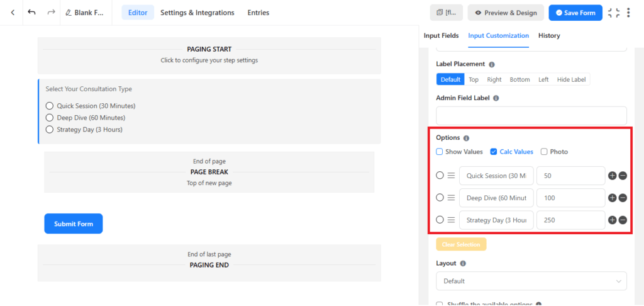Switch to Input Fields tab
This screenshot has width=644, height=306.
(x=441, y=36)
